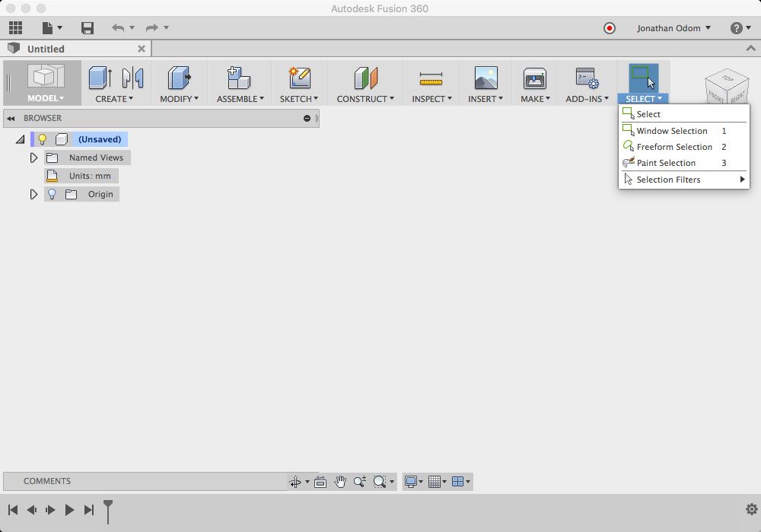Jump to timeline end
This screenshot has width=761, height=532.
click(89, 510)
